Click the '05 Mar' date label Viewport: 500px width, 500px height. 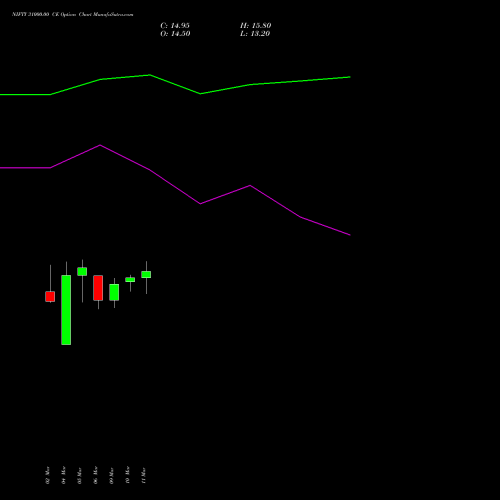click(x=80, y=475)
